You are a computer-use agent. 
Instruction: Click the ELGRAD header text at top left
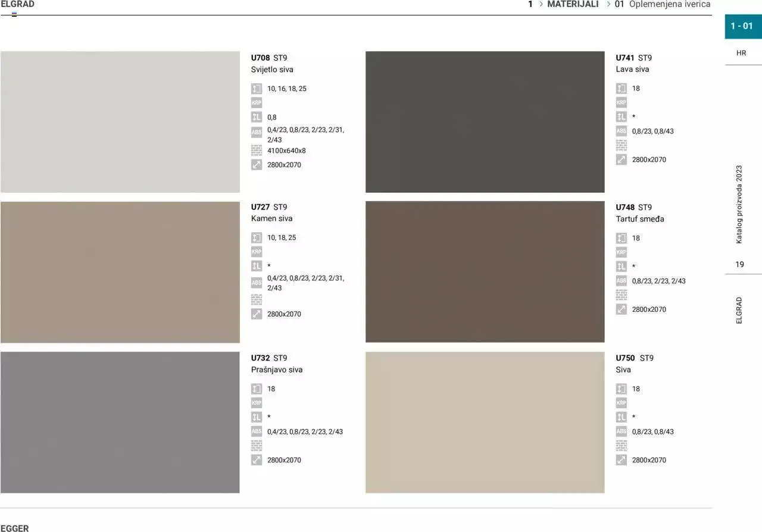(18, 4)
